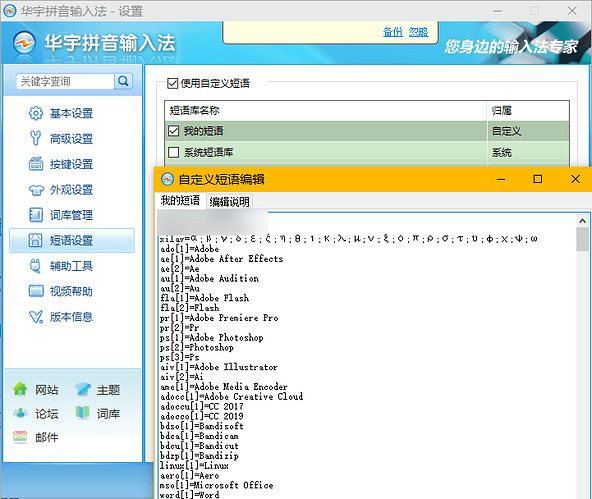Viewport: 592px width, 499px height.
Task: Open 词库管理 section
Action: (x=71, y=215)
